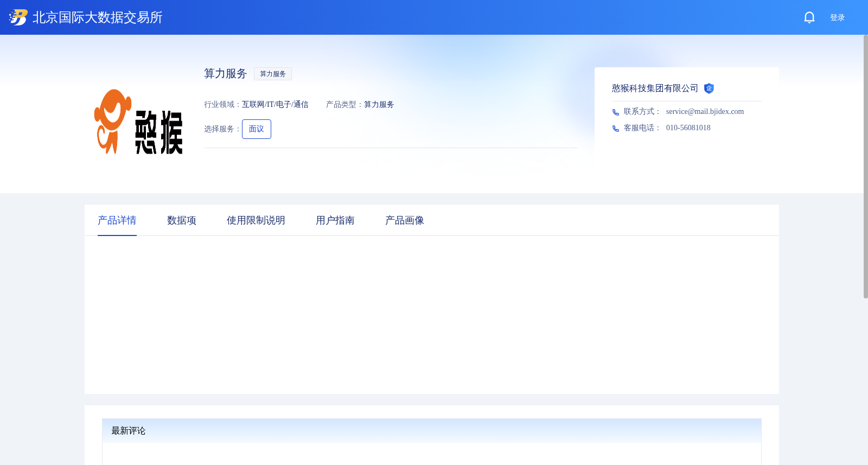This screenshot has width=868, height=465.
Task: Click the phone icon beside 联系方式
Action: [x=616, y=112]
